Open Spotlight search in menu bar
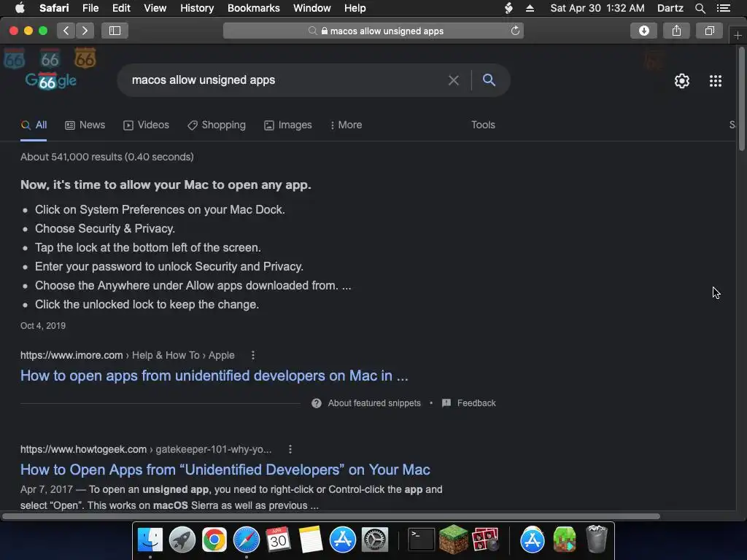The image size is (747, 560). (x=700, y=8)
